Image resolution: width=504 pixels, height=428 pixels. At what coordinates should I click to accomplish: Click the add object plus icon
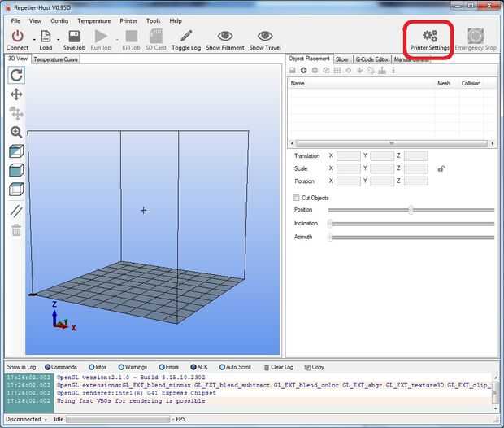tap(303, 70)
